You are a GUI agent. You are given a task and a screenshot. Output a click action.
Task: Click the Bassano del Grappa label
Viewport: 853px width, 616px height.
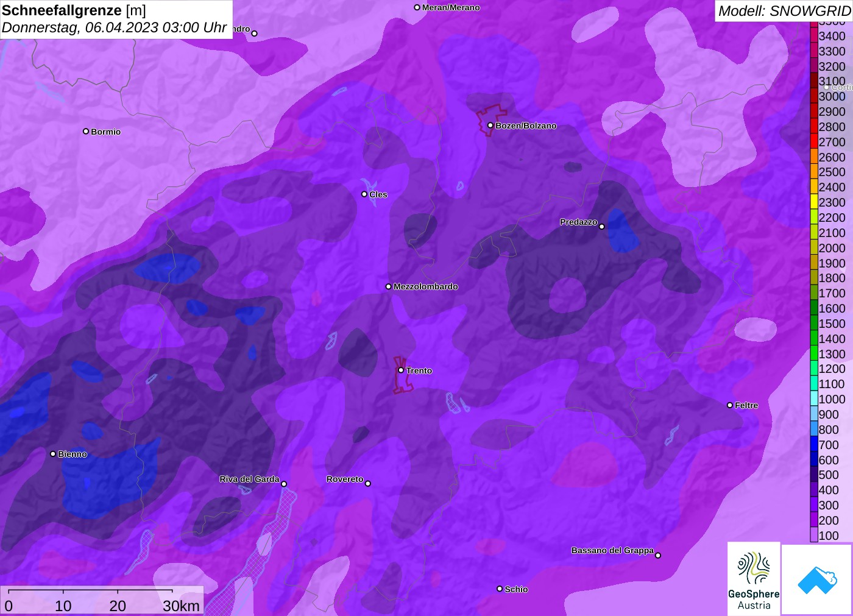point(612,550)
